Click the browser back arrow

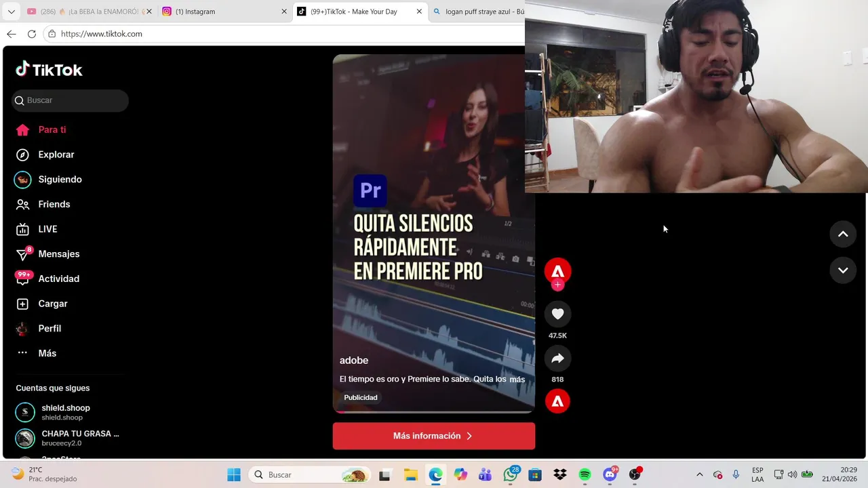click(x=12, y=34)
